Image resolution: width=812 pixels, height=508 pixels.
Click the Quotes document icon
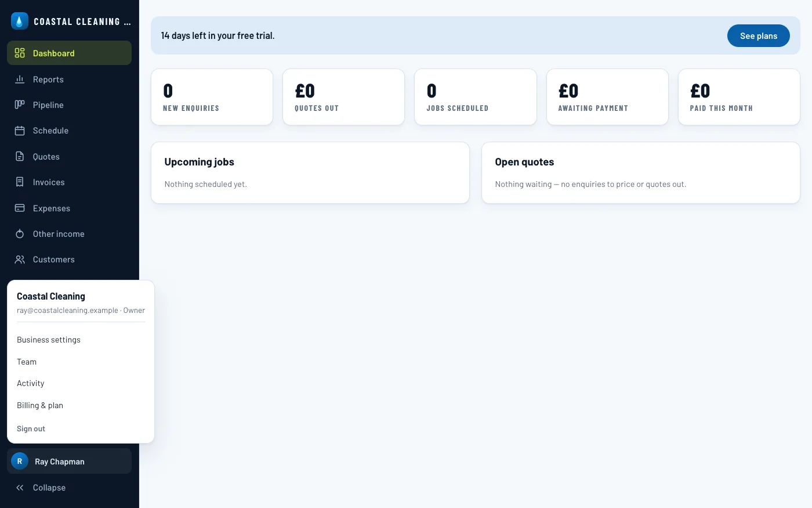[20, 156]
